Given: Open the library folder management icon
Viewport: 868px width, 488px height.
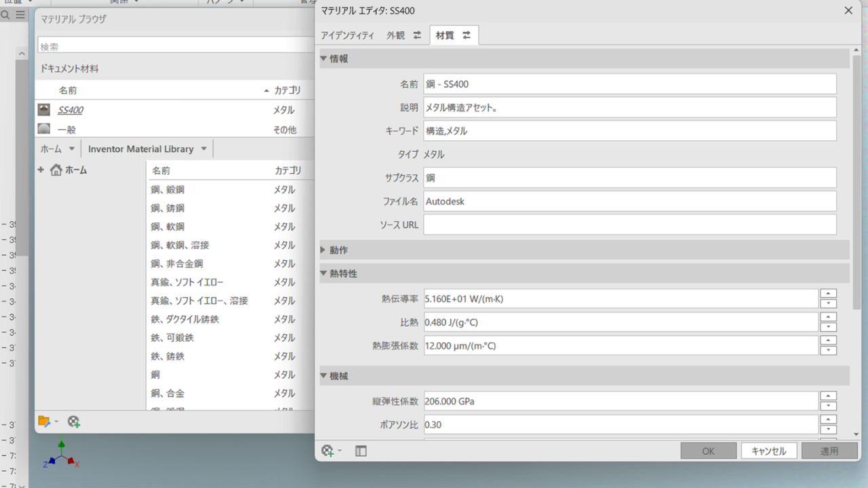Looking at the screenshot, I should tap(44, 422).
